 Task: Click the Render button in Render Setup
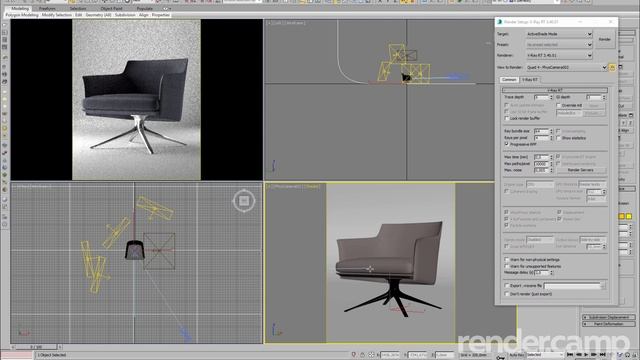(x=604, y=40)
